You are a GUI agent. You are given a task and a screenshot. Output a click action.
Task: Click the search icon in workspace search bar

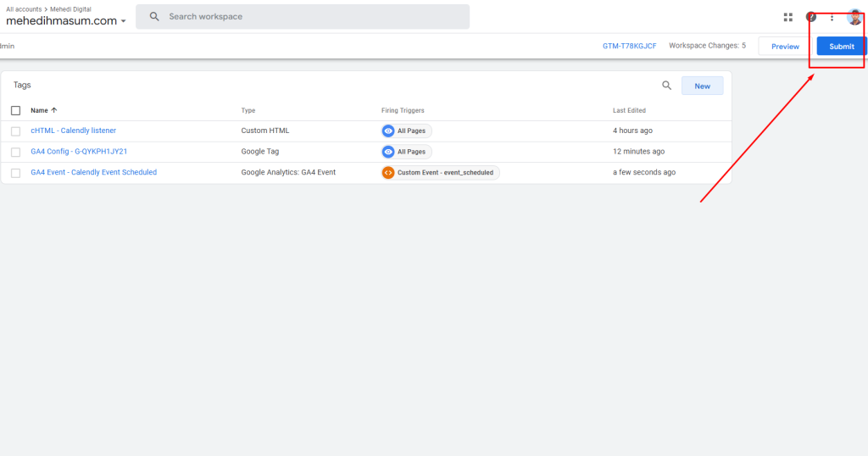(x=154, y=17)
